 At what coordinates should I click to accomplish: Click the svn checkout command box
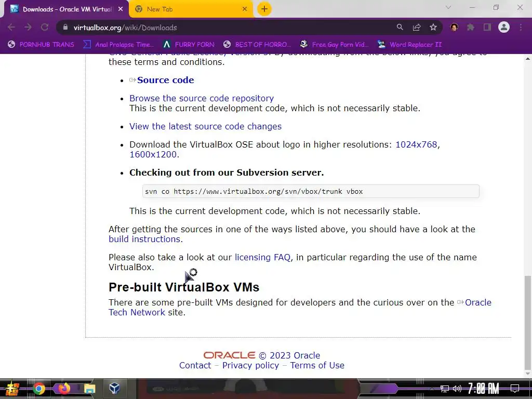coord(311,191)
